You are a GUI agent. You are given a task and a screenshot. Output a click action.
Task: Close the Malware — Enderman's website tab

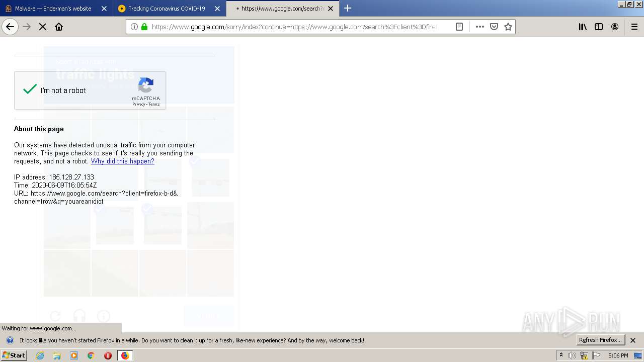coord(104,9)
